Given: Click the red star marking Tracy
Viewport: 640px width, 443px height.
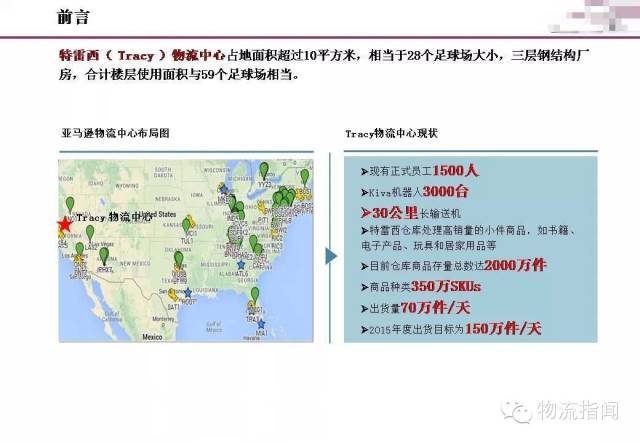Looking at the screenshot, I should pos(64,224).
